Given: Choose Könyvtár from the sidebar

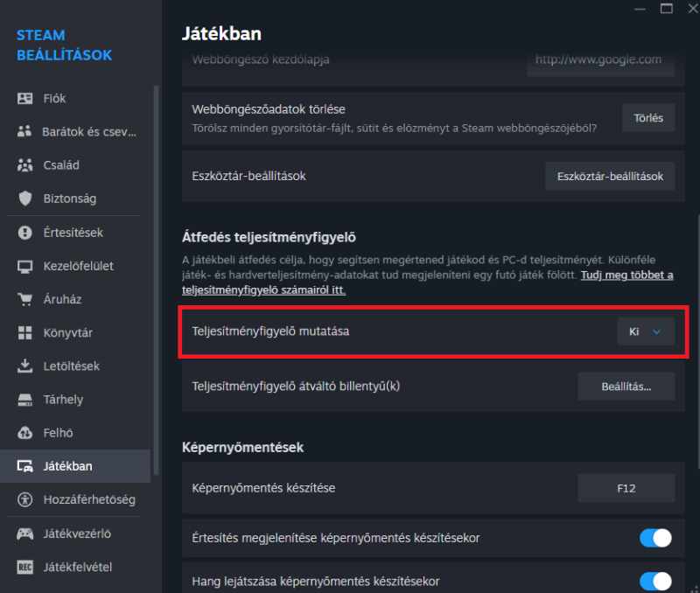Looking at the screenshot, I should [75, 333].
